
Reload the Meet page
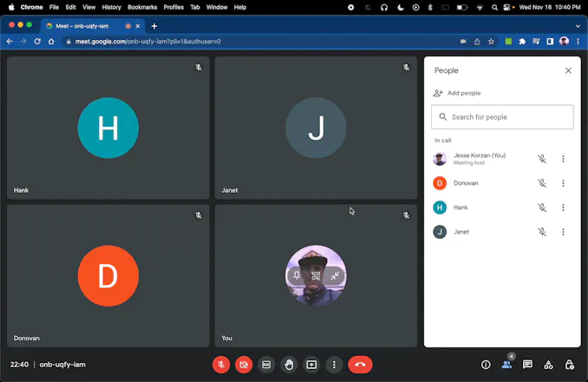pyautogui.click(x=37, y=42)
